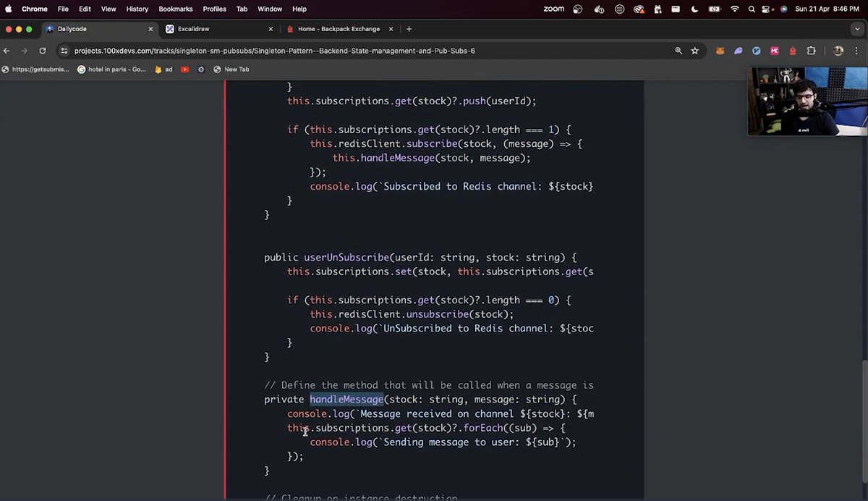Expand the tab search dropdown arrow

[x=857, y=29]
